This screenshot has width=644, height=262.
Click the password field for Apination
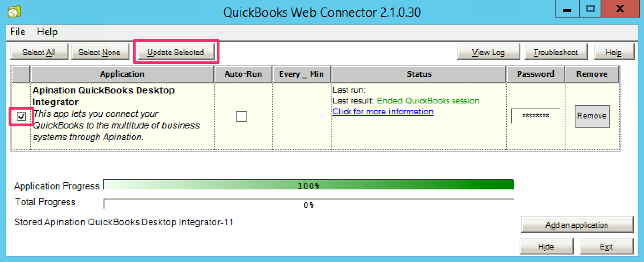535,116
